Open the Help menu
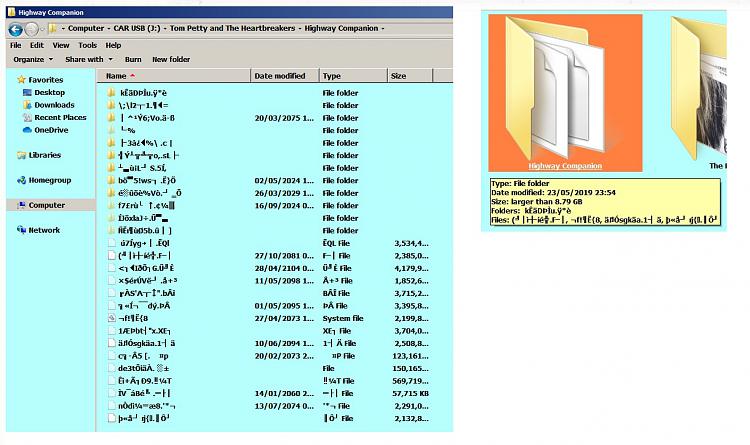Image resolution: width=750 pixels, height=445 pixels. [x=113, y=45]
